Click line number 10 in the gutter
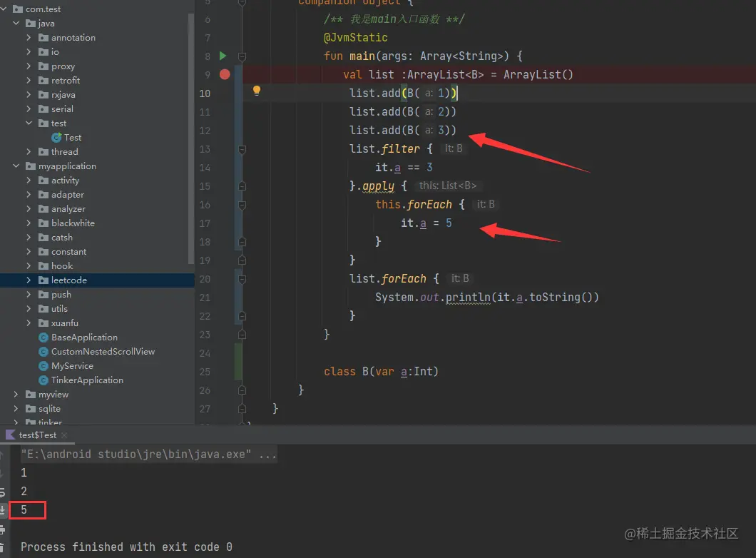This screenshot has width=756, height=558. tap(205, 93)
